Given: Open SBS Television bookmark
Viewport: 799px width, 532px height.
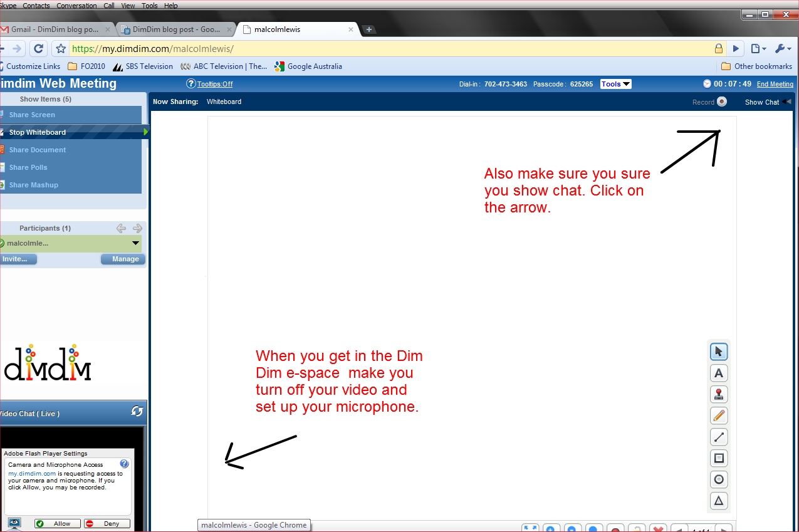Looking at the screenshot, I should pyautogui.click(x=142, y=66).
